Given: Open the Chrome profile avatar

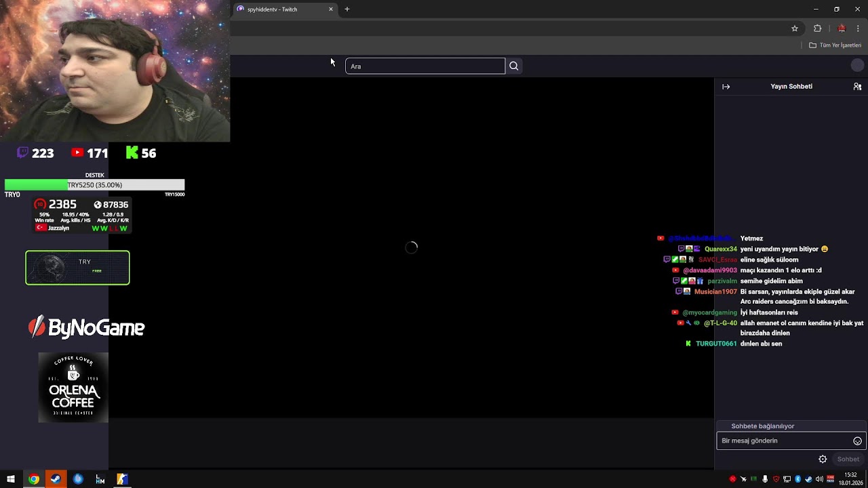Looking at the screenshot, I should (x=842, y=28).
